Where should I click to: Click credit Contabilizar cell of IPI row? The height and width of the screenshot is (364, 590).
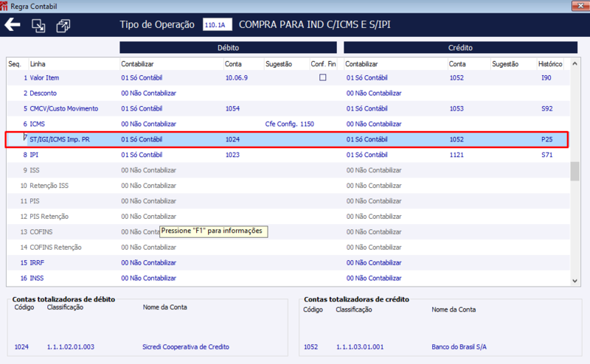pos(367,155)
